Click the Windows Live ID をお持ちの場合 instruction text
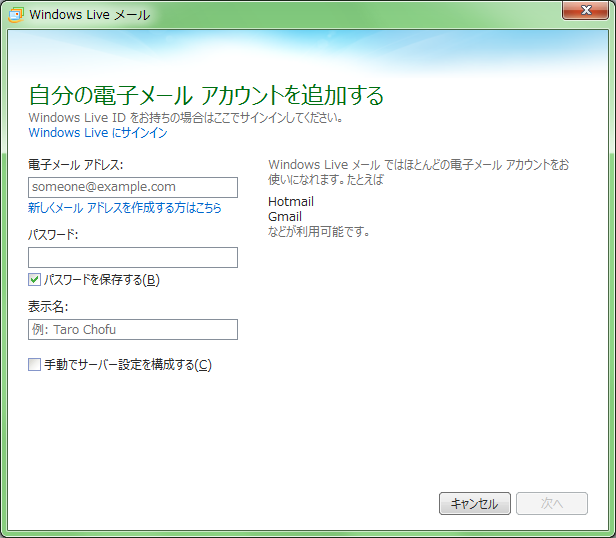Screen dimensions: 616x538 point(186,118)
